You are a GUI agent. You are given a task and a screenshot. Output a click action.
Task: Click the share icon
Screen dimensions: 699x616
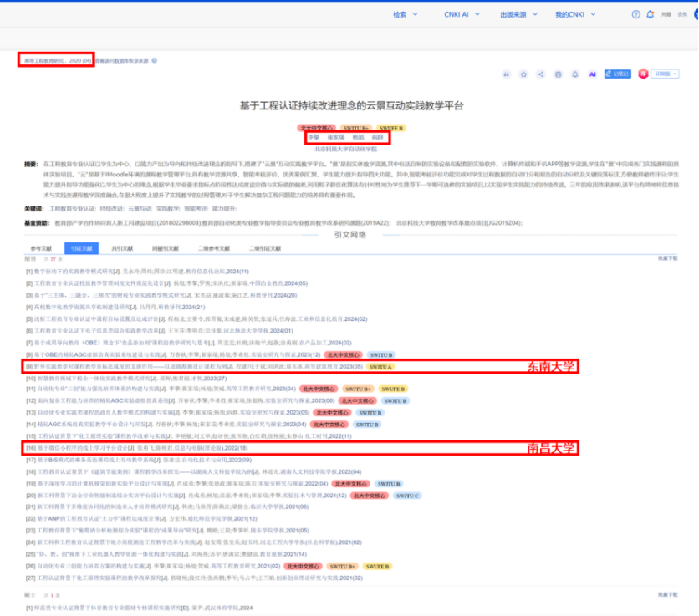[x=540, y=74]
